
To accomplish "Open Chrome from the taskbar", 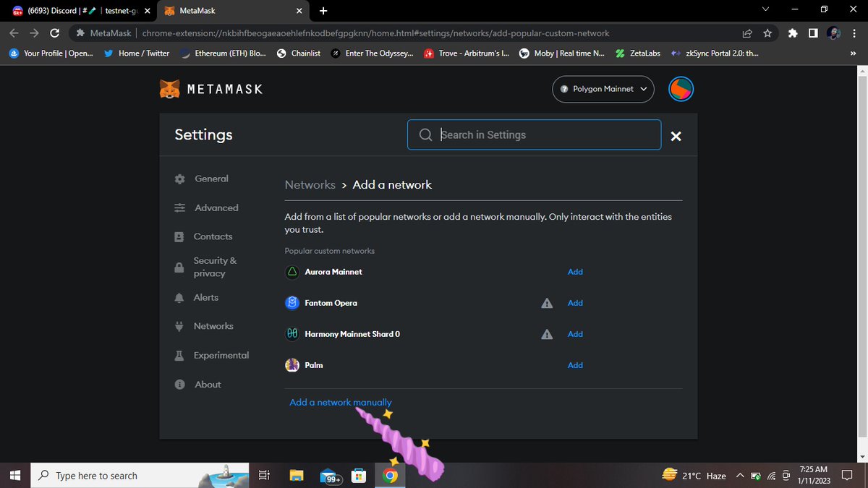I will [x=390, y=475].
